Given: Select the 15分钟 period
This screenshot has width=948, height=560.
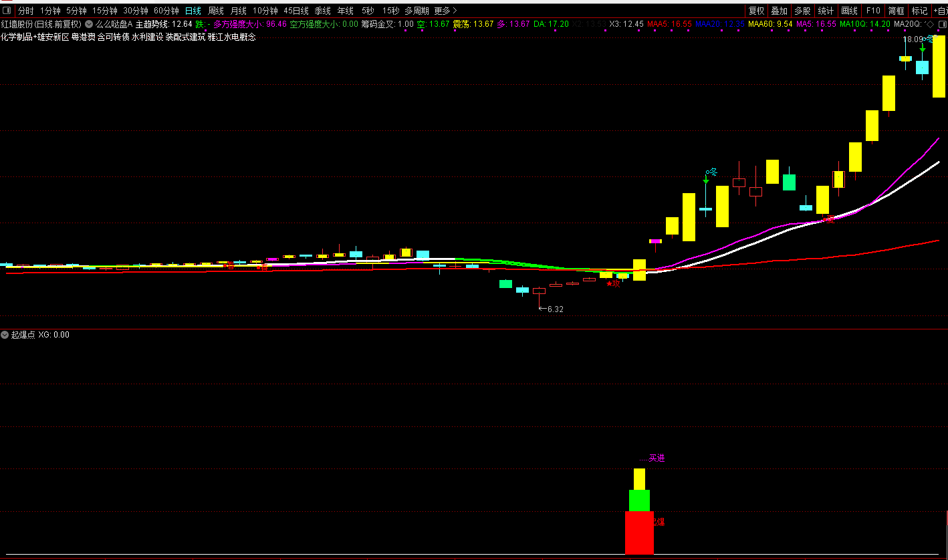Looking at the screenshot, I should click(x=105, y=11).
